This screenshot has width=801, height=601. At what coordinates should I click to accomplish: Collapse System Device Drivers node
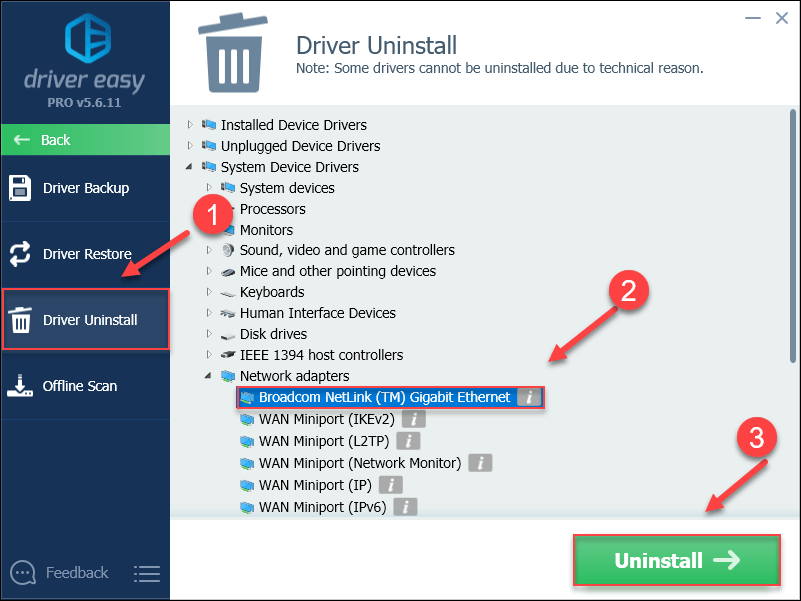pyautogui.click(x=190, y=167)
